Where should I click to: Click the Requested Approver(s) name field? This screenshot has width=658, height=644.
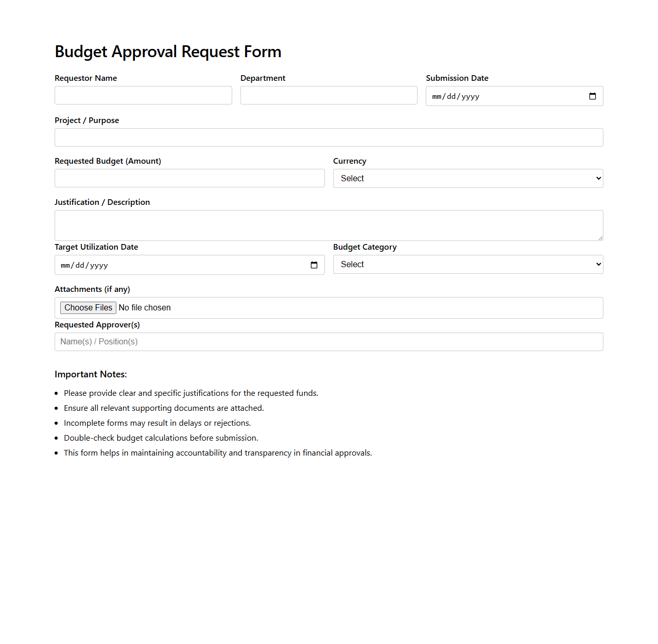328,342
